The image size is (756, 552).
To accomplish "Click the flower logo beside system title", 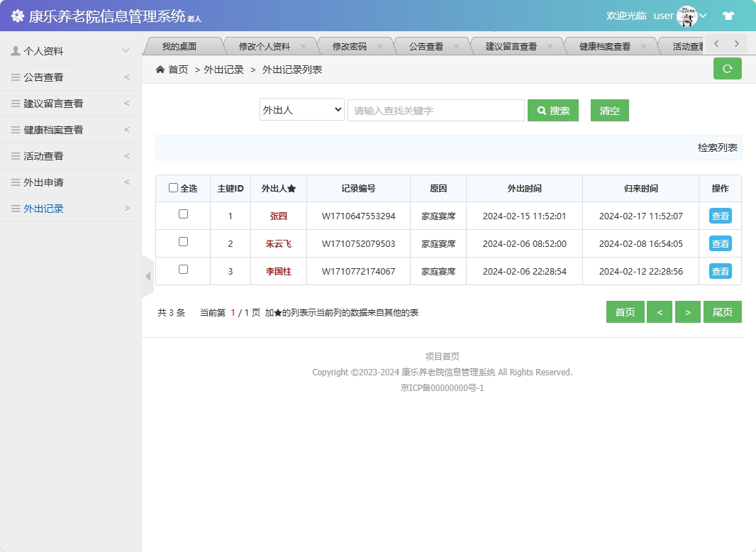I will [x=16, y=15].
